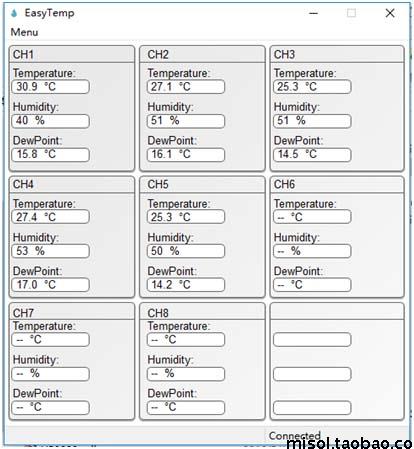The image size is (414, 449).
Task: Select the empty CH6 humidity field
Action: point(312,251)
